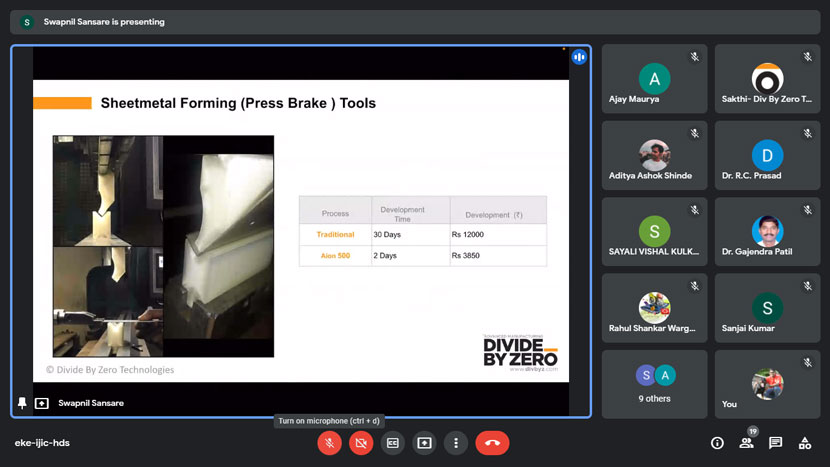
Task: Show everyone participants icon
Action: [746, 443]
